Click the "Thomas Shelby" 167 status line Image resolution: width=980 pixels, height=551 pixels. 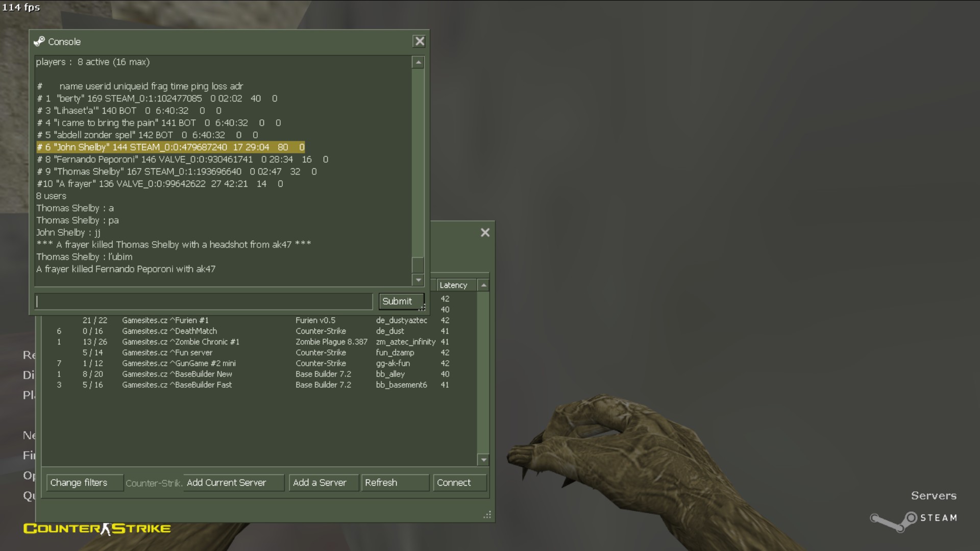point(177,171)
